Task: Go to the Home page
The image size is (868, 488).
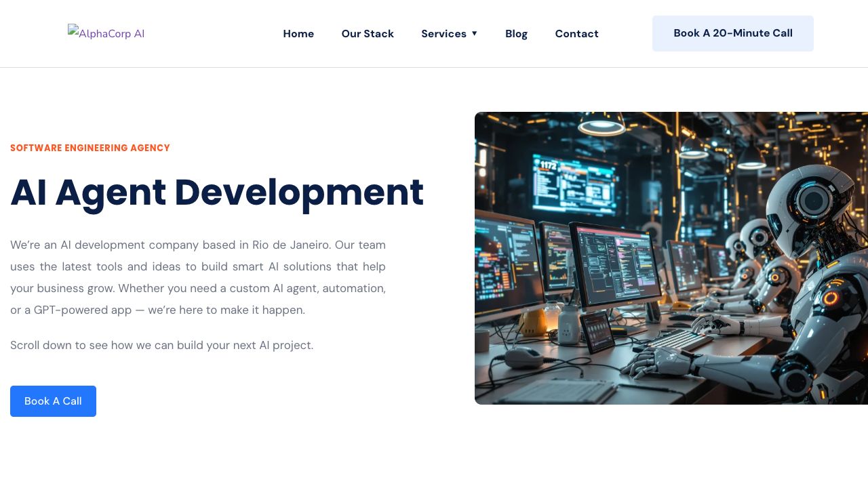Action: click(x=298, y=34)
